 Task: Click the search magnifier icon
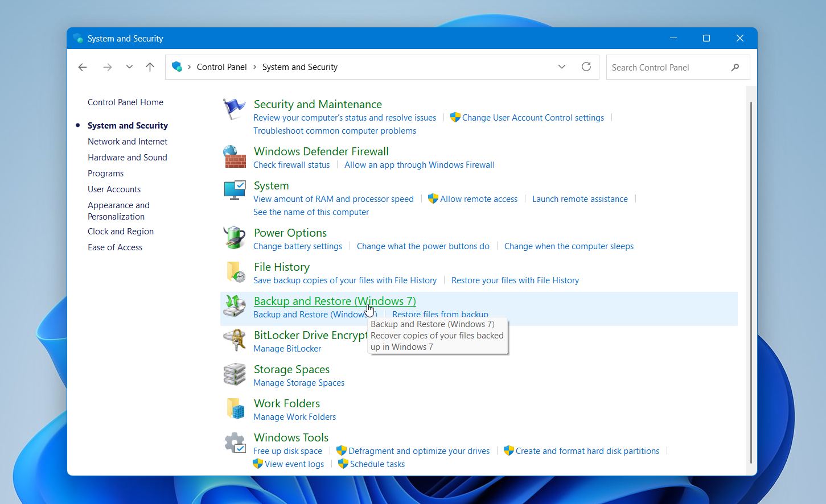tap(735, 67)
